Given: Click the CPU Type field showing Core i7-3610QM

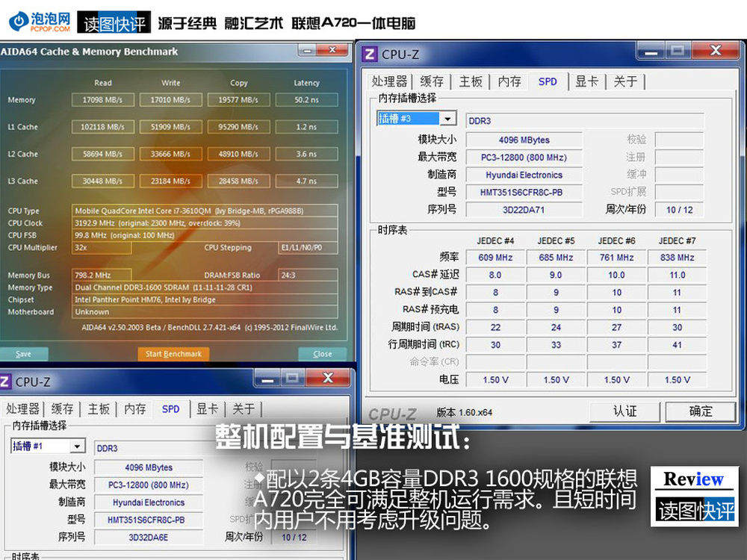Looking at the screenshot, I should click(x=205, y=211).
